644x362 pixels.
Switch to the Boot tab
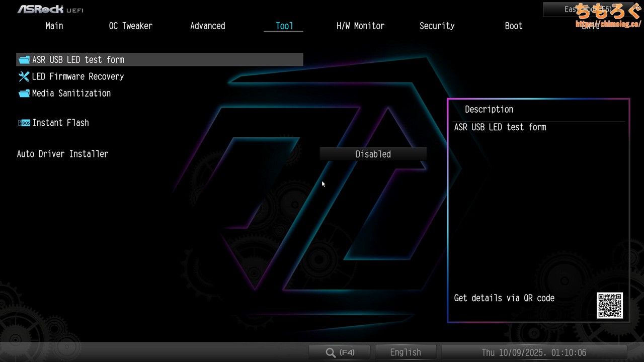(513, 26)
